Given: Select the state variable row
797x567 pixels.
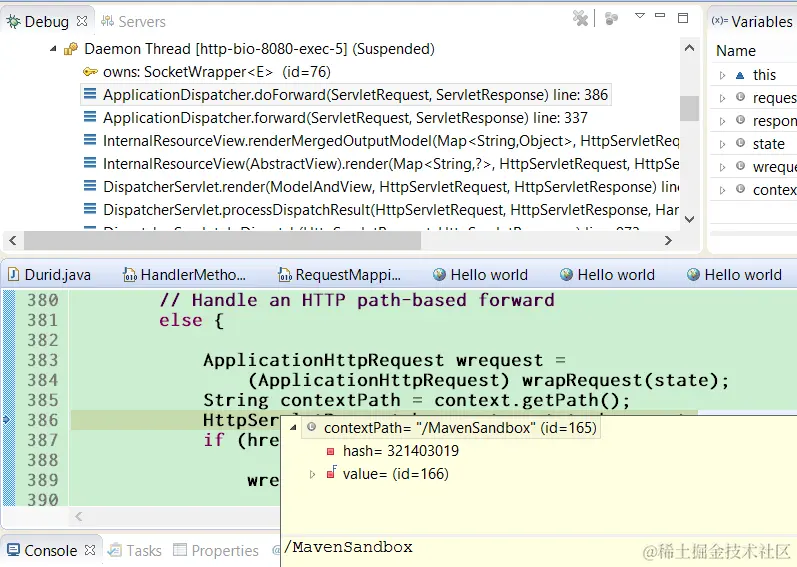Looking at the screenshot, I should pos(754,144).
